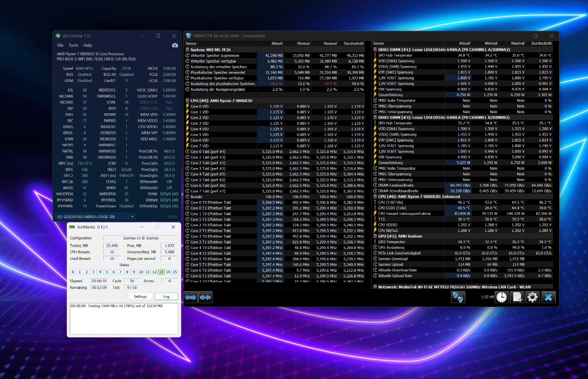
Task: Click thread 15 status box in TestMem5
Action: [x=175, y=272]
